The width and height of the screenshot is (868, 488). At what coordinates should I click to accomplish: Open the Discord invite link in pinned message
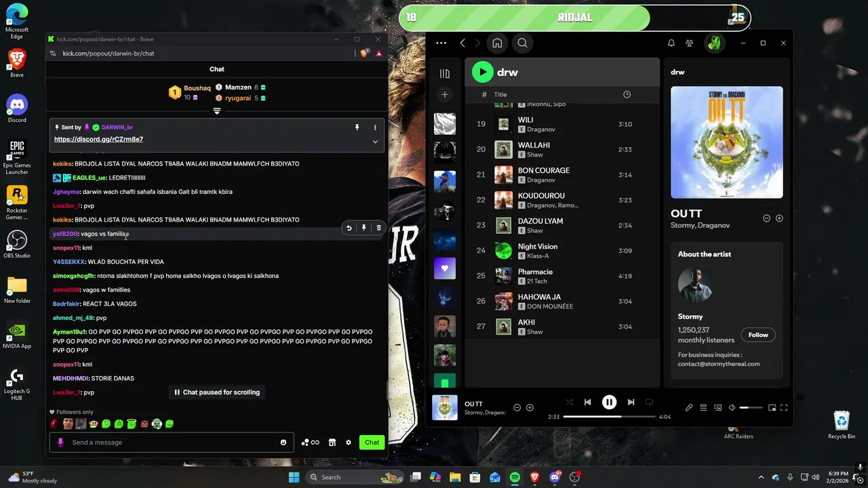tap(98, 139)
